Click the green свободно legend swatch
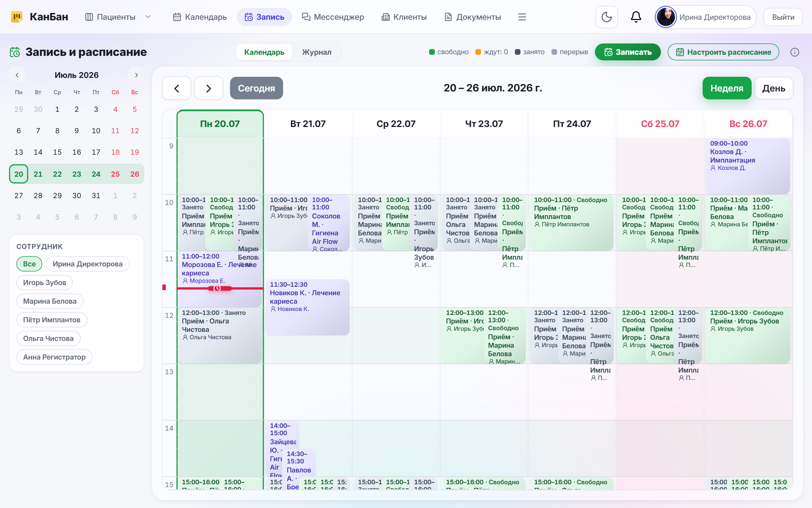 pyautogui.click(x=432, y=52)
